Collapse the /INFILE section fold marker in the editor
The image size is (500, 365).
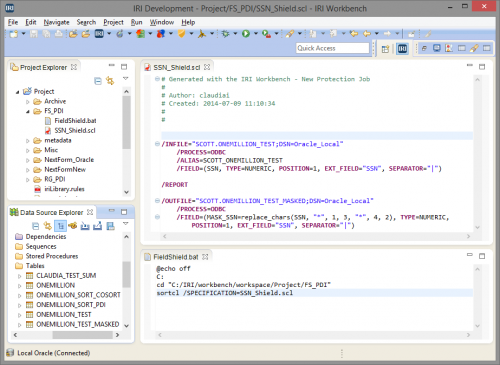(x=157, y=144)
